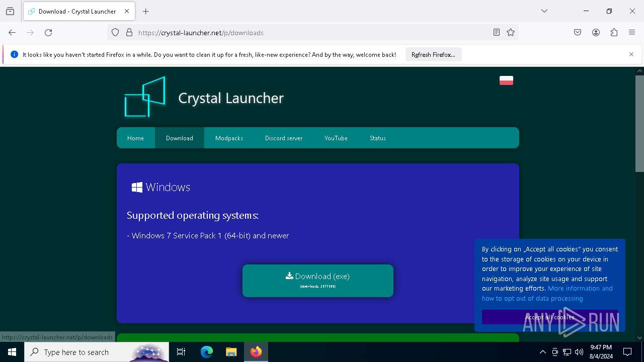Click the page vertical scrollbar thumb

tap(639, 124)
